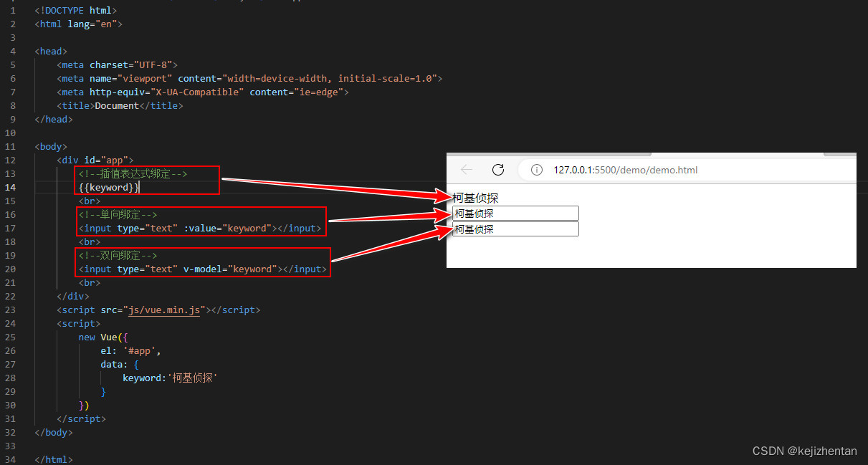Click the closing </div> tag
The image size is (868, 465).
[x=73, y=296]
